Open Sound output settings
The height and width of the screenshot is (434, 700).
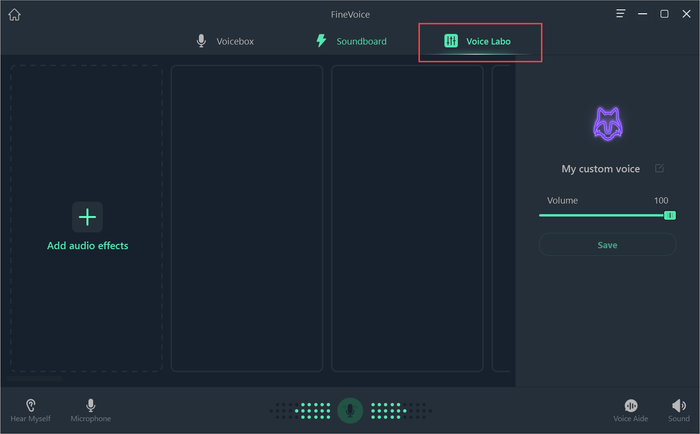[x=679, y=410]
